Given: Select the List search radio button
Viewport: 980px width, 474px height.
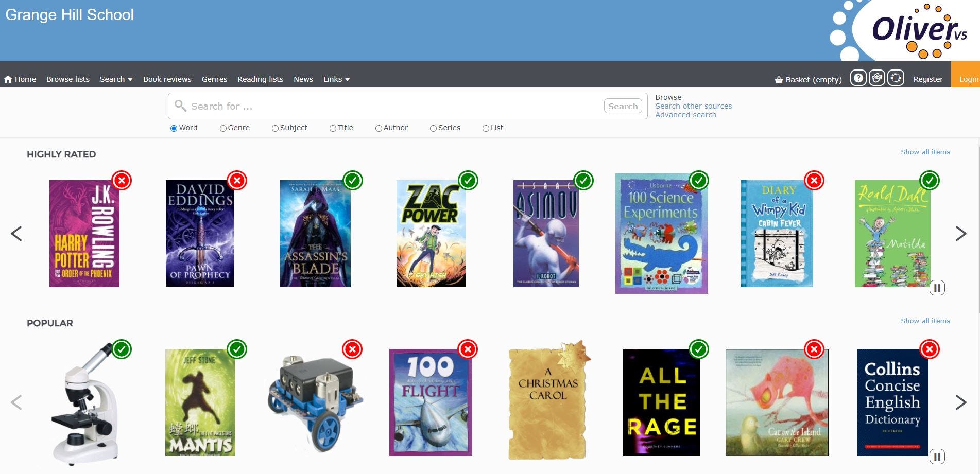Looking at the screenshot, I should click(486, 128).
